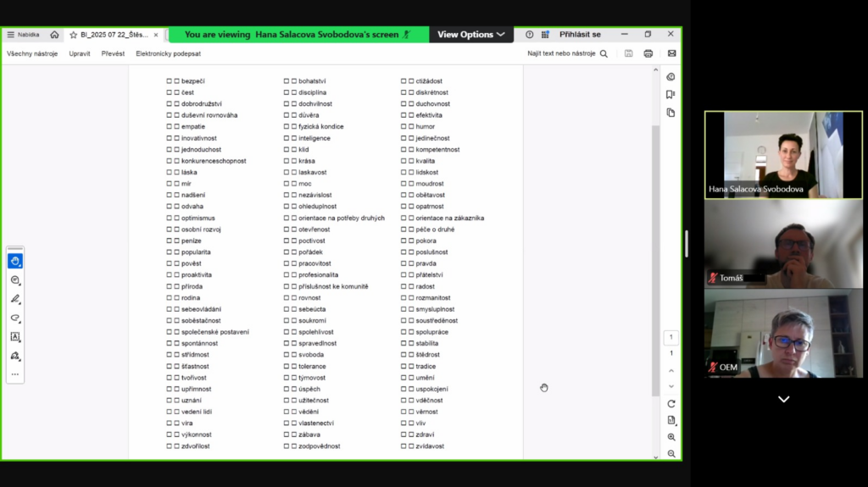Expand more participants chevron below OEM
Screen dimensions: 868x487
point(783,399)
